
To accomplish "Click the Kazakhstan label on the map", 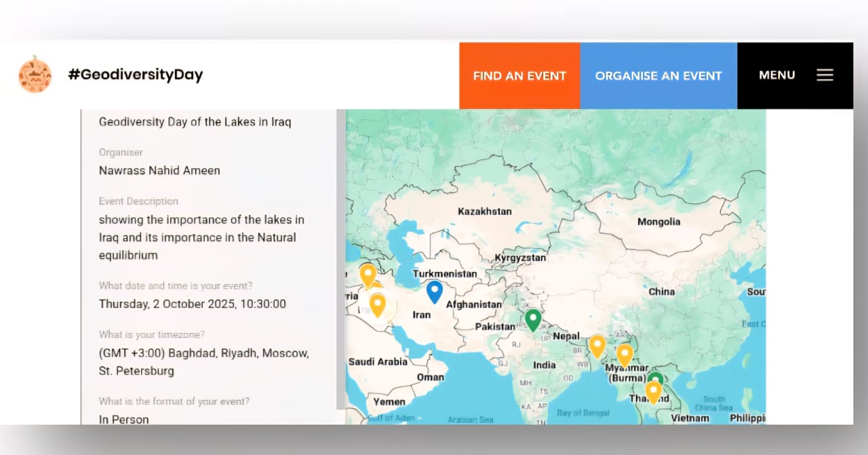I will coord(484,212).
